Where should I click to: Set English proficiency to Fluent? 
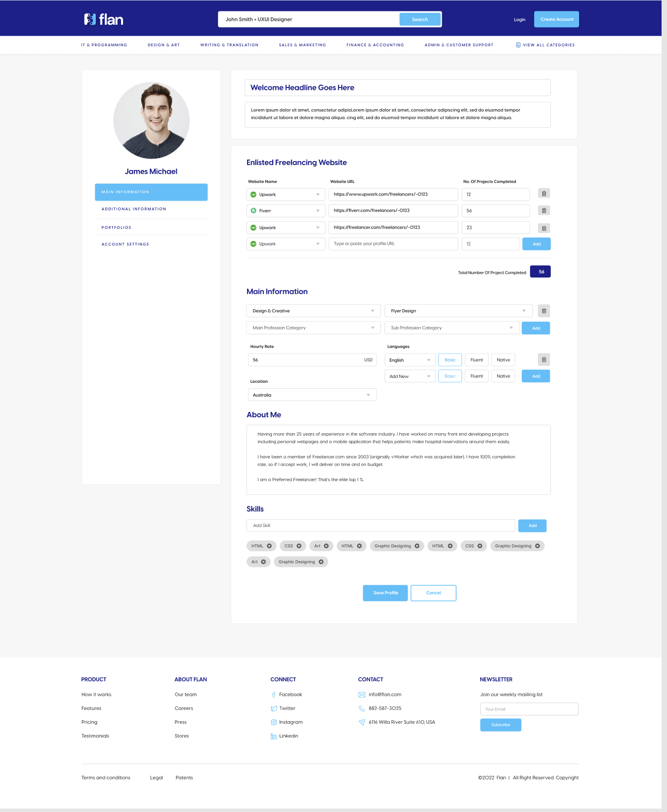coord(476,360)
